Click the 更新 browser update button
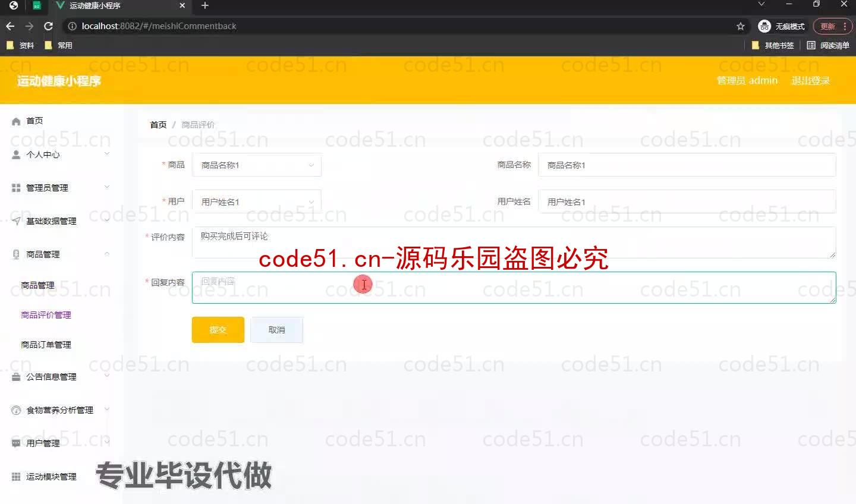 [833, 26]
